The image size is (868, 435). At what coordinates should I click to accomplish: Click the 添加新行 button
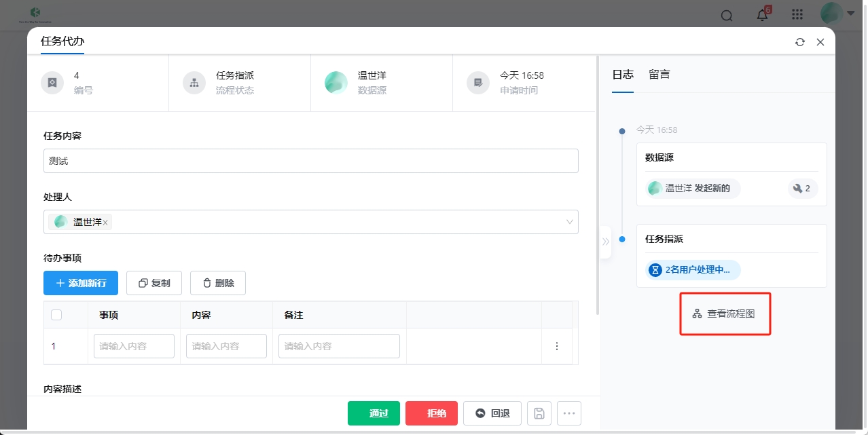(81, 283)
